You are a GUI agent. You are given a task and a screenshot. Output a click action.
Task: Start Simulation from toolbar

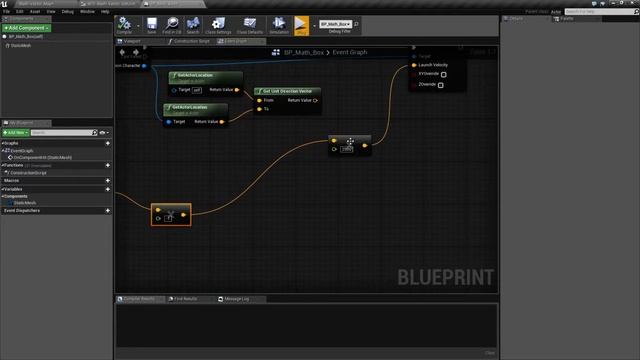(x=279, y=25)
